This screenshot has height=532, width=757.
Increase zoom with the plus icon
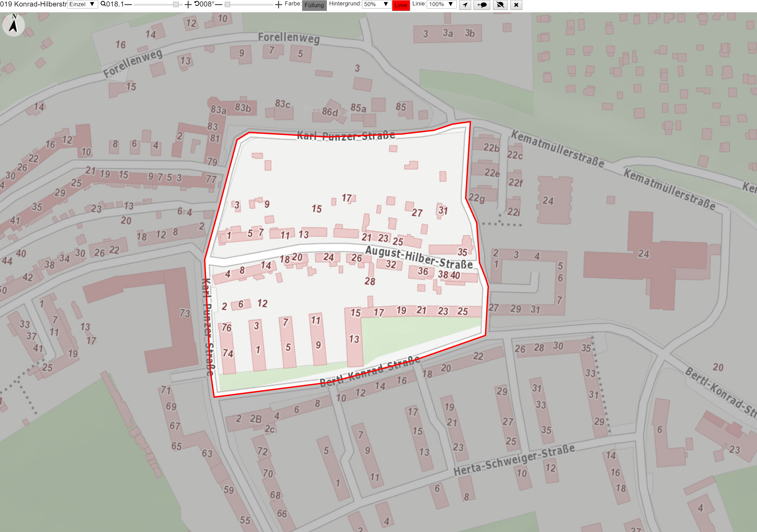point(188,4)
